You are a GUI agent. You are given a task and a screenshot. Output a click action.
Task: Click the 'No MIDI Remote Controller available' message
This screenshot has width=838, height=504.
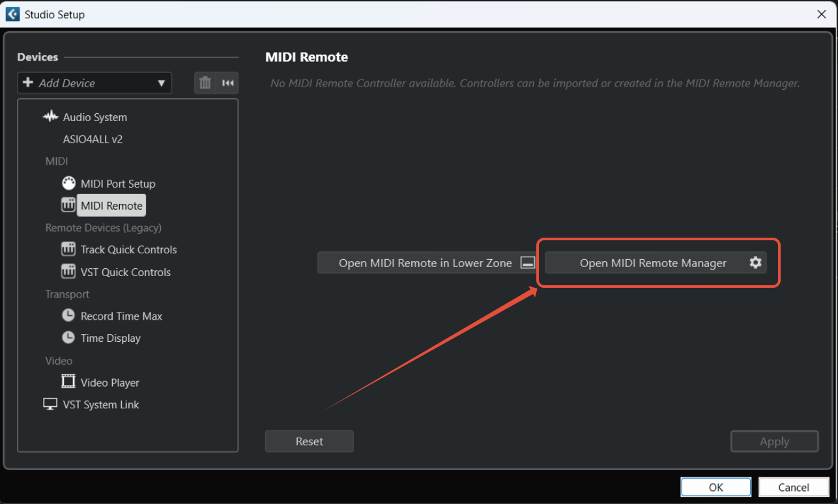[535, 83]
